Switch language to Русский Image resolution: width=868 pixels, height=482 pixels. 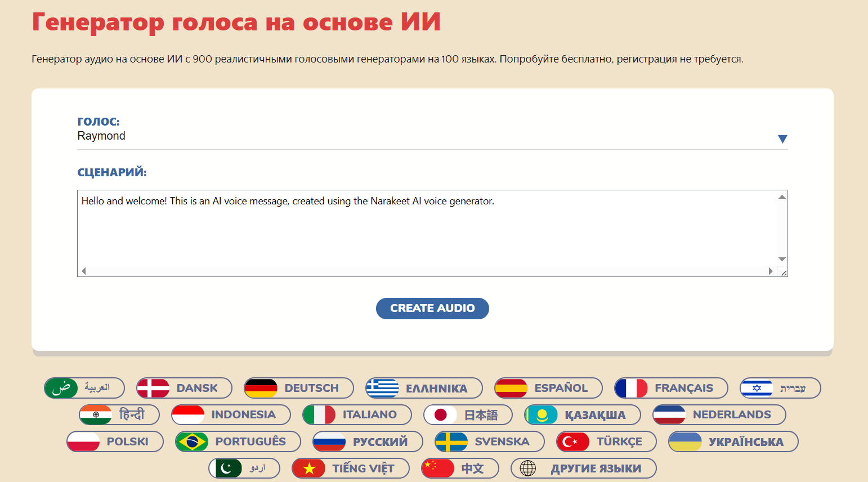368,441
